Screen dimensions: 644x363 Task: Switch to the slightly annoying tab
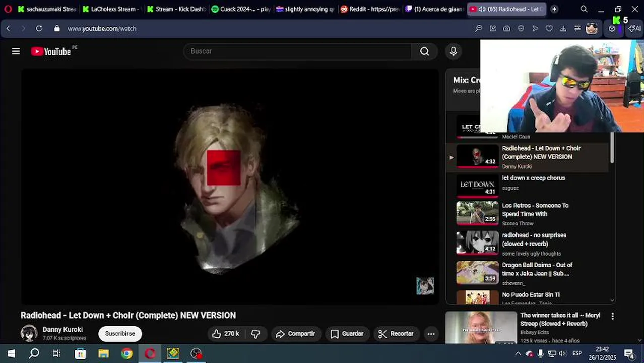tap(304, 9)
